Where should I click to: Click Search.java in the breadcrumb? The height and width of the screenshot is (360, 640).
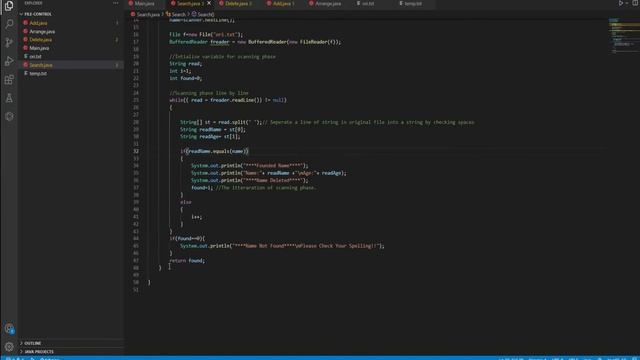point(148,14)
